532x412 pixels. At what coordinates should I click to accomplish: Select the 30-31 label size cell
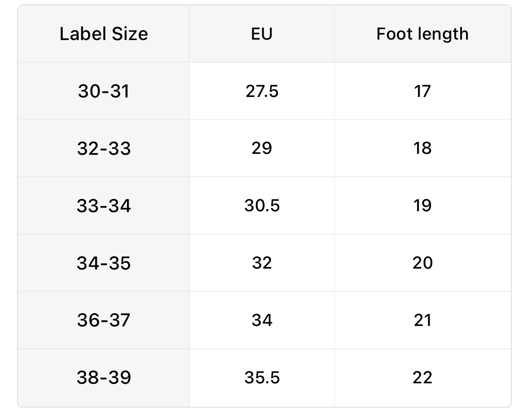click(104, 91)
